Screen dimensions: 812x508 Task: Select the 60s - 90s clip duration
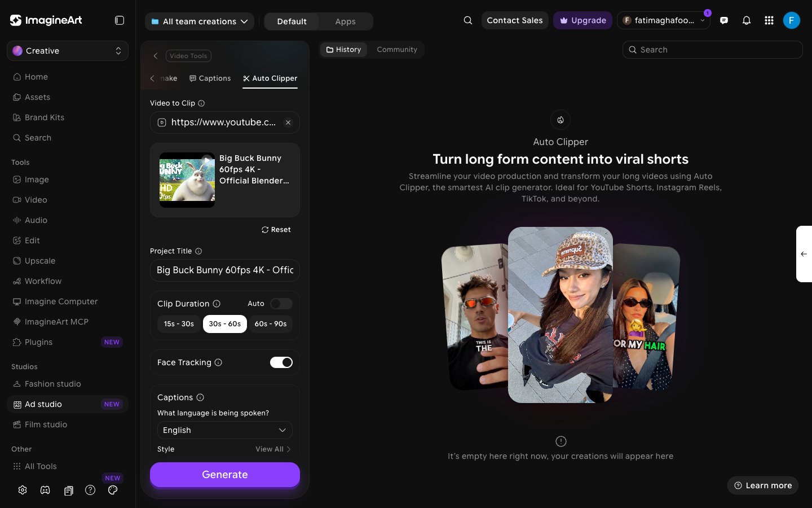(271, 324)
